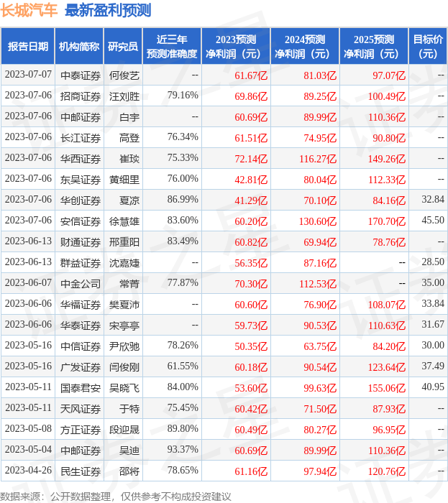Click the 最新盈利预测 heading

[x=108, y=10]
